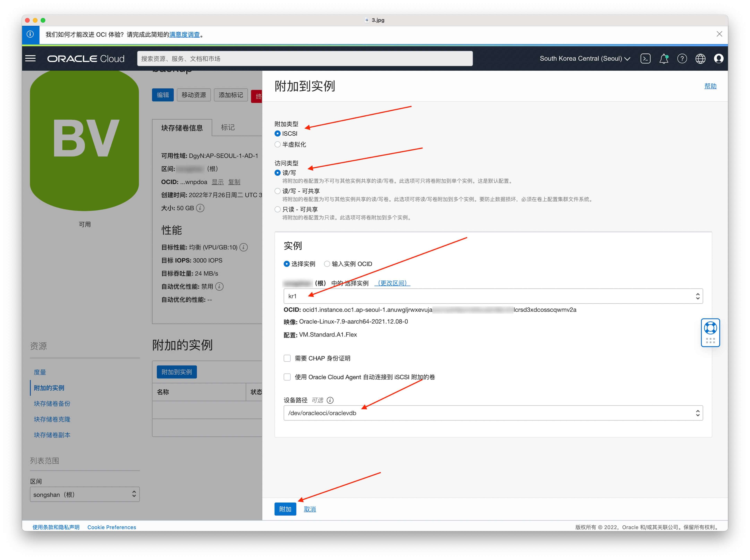The image size is (750, 560).
Task: Open the help question mark icon
Action: [682, 59]
